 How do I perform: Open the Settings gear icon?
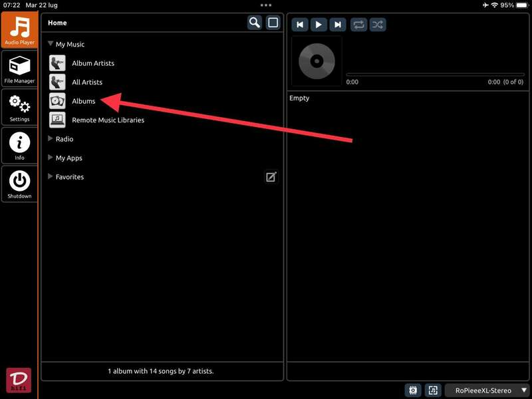[x=19, y=107]
